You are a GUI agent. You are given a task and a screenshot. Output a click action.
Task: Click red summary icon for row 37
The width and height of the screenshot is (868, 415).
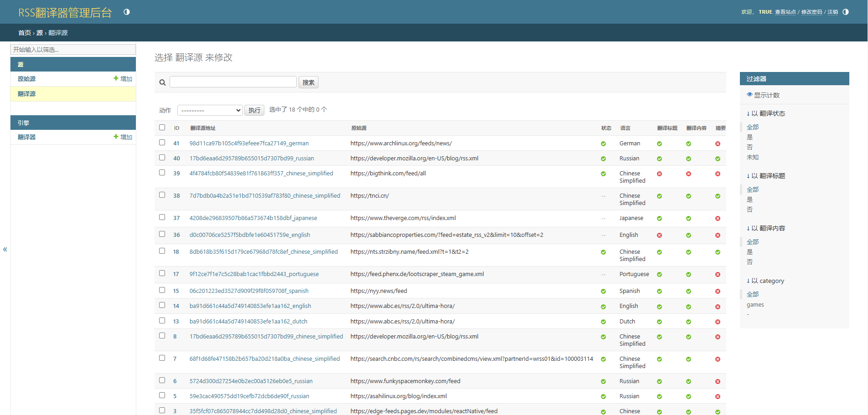pos(718,219)
